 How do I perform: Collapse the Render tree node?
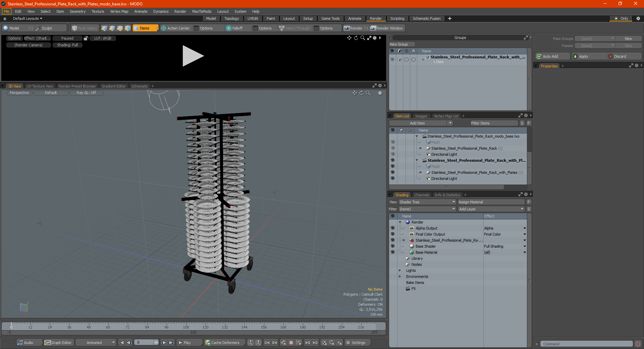click(x=400, y=222)
